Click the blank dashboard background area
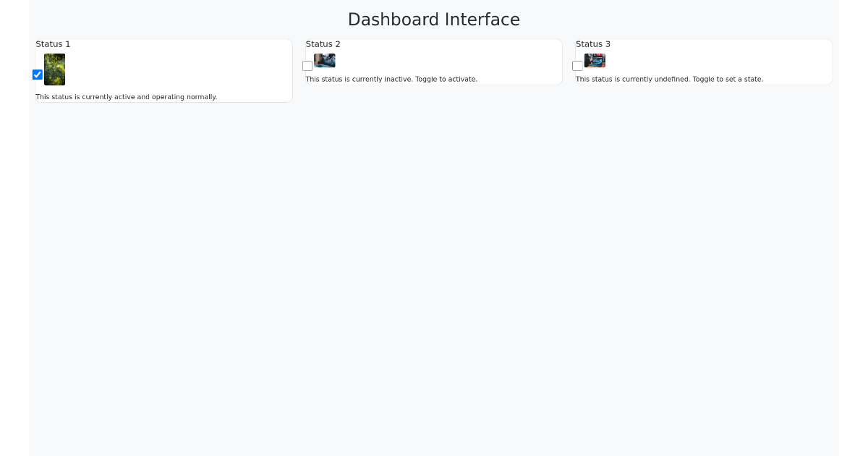Screen dimensions: 868x456 pyautogui.click(x=434, y=290)
